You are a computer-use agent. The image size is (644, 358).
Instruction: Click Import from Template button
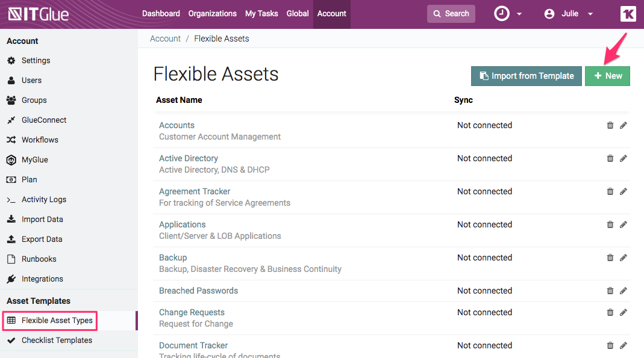526,76
